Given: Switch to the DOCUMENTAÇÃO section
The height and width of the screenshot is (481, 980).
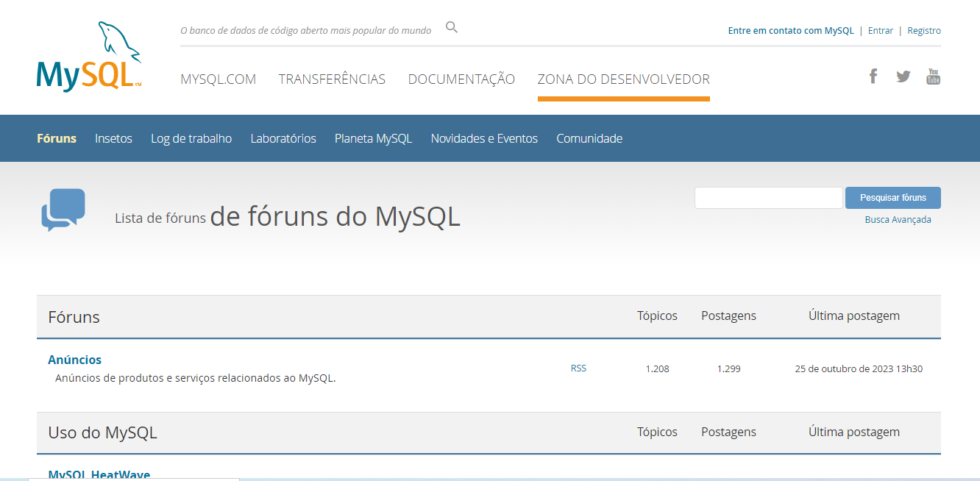Looking at the screenshot, I should (461, 79).
